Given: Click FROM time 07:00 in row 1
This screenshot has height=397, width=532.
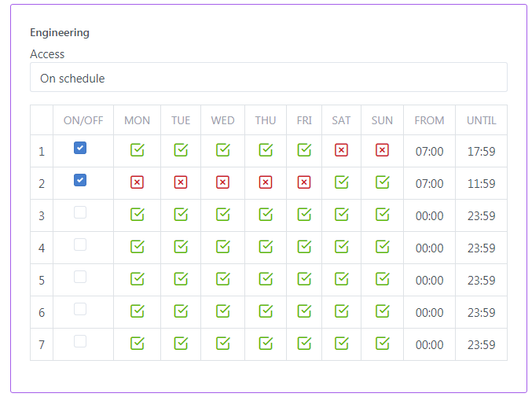Looking at the screenshot, I should (429, 151).
